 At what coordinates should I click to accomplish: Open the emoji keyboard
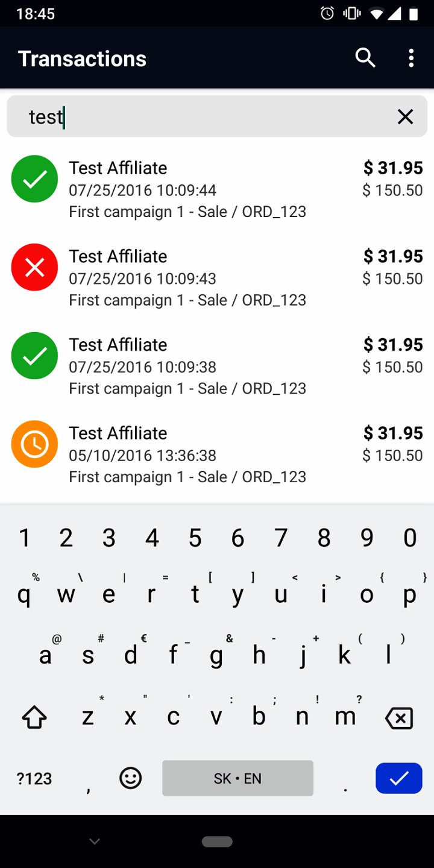(x=131, y=778)
